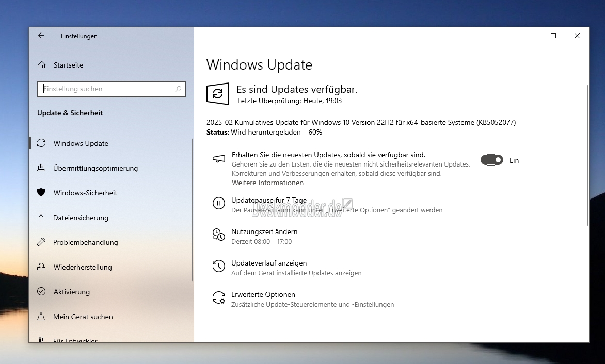Click the Status Wird heruntergeladen 60% text

[x=264, y=132]
